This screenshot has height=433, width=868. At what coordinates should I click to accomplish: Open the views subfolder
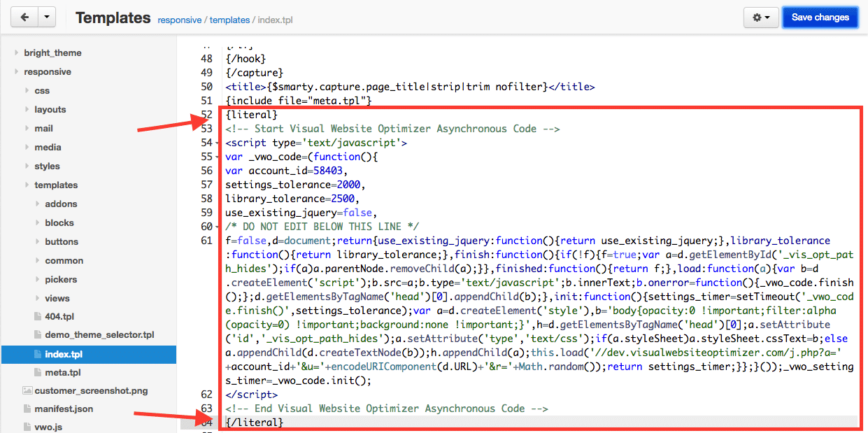(57, 299)
